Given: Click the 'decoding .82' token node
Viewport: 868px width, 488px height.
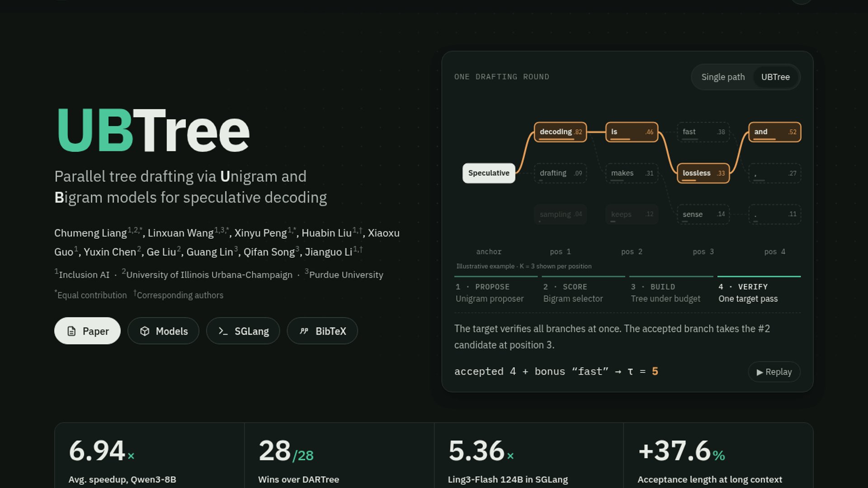Looking at the screenshot, I should coord(561,132).
